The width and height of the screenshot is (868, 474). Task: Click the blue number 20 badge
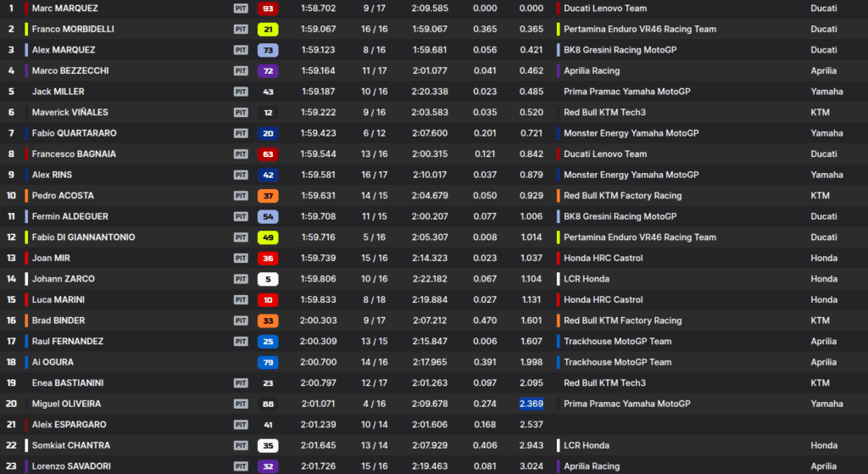coord(268,133)
